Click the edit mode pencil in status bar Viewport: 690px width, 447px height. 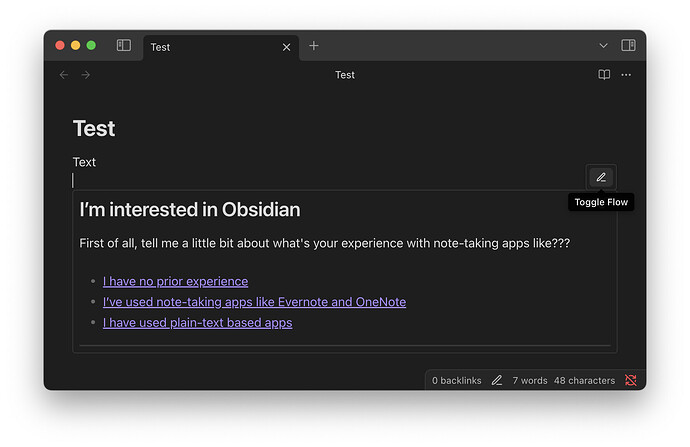(x=497, y=380)
